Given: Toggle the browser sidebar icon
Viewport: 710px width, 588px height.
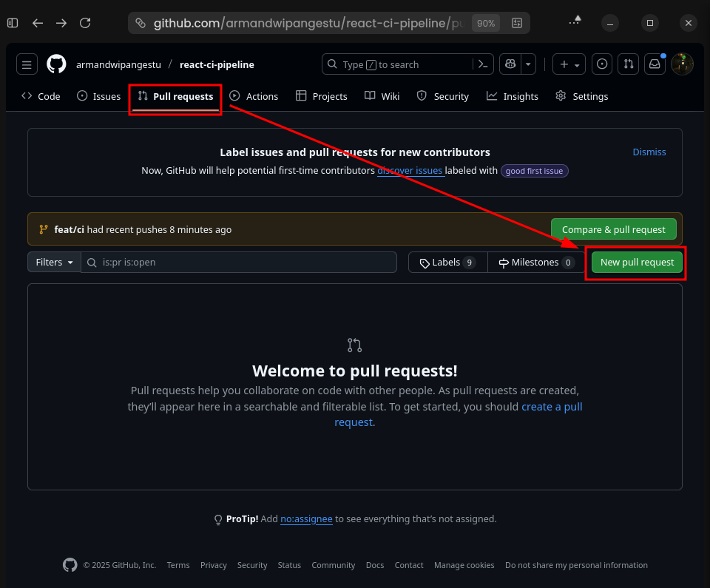Looking at the screenshot, I should [x=12, y=23].
